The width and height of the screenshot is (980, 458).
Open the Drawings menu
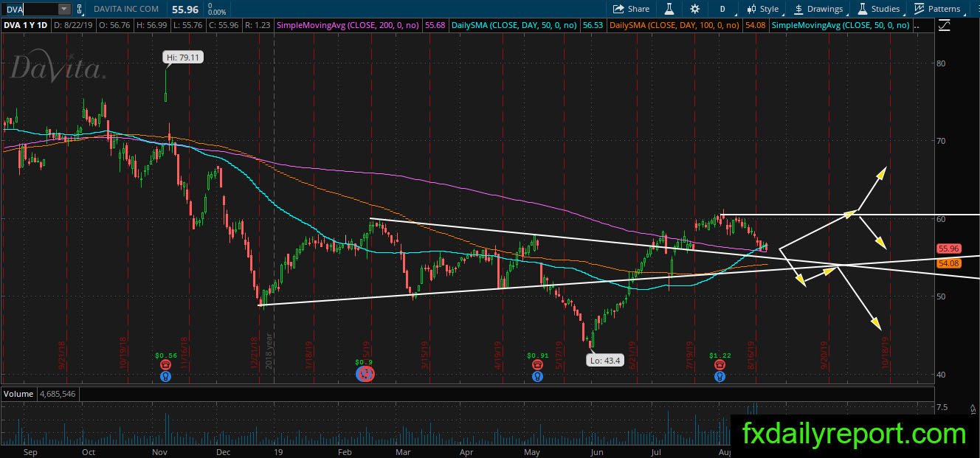[x=818, y=9]
